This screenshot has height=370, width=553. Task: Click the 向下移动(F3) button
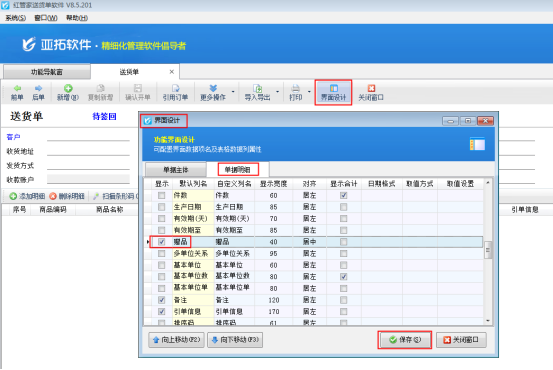coord(235,340)
